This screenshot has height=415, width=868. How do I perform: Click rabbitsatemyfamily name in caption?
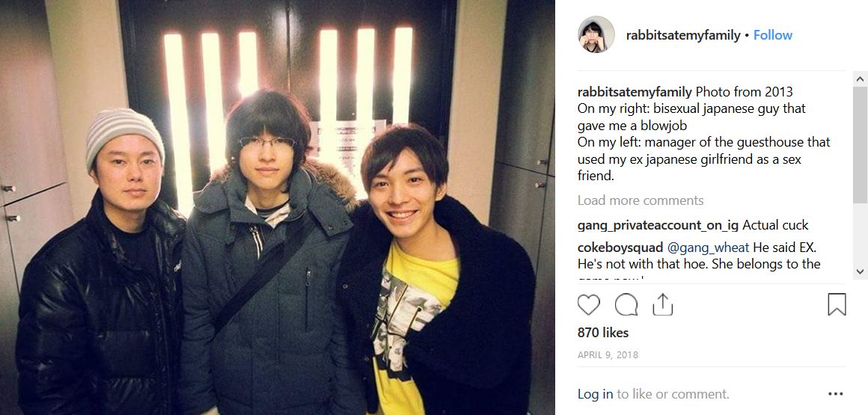[635, 92]
